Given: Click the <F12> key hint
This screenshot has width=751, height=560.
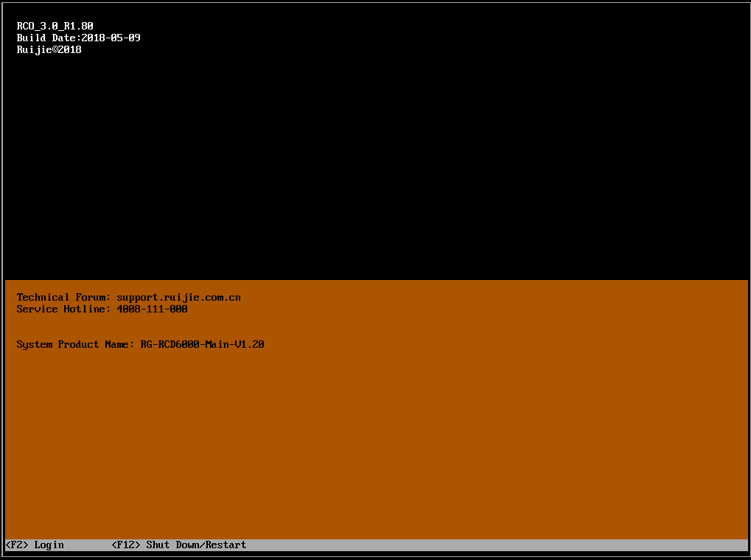Looking at the screenshot, I should point(126,545).
